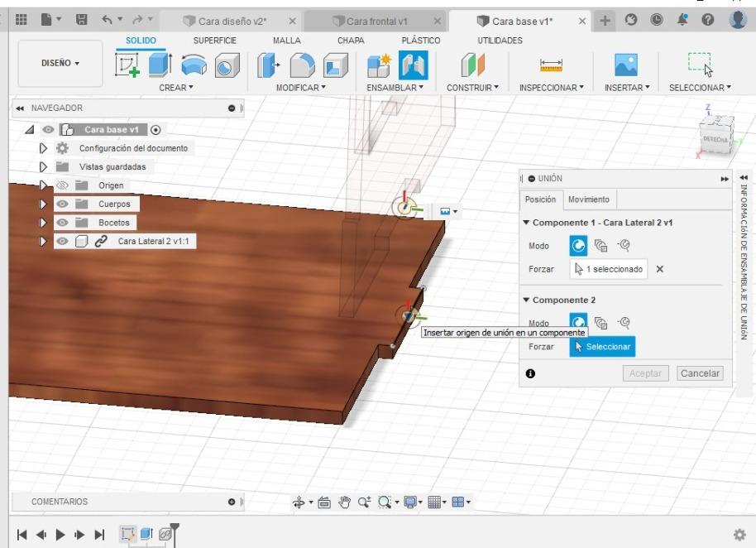Viewport: 756px width, 548px height.
Task: Toggle visibility of Cuerpos folder
Action: click(62, 204)
